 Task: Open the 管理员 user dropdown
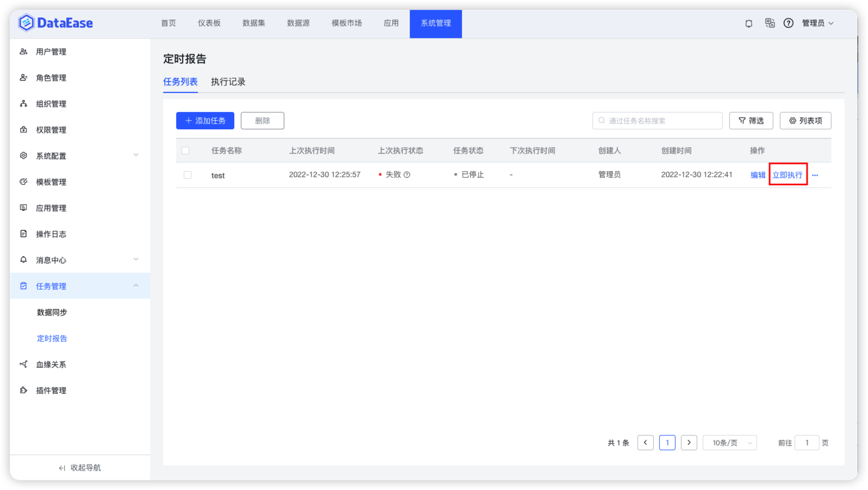tap(817, 23)
